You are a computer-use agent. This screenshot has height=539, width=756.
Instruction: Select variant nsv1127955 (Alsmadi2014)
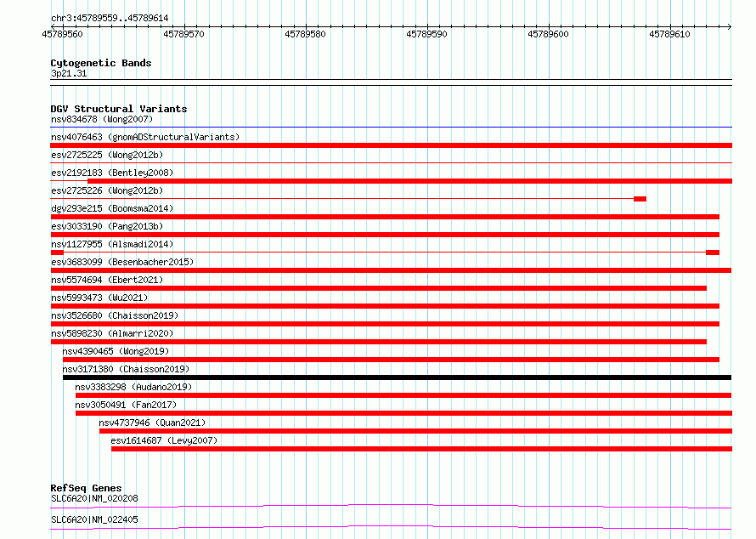coord(112,244)
